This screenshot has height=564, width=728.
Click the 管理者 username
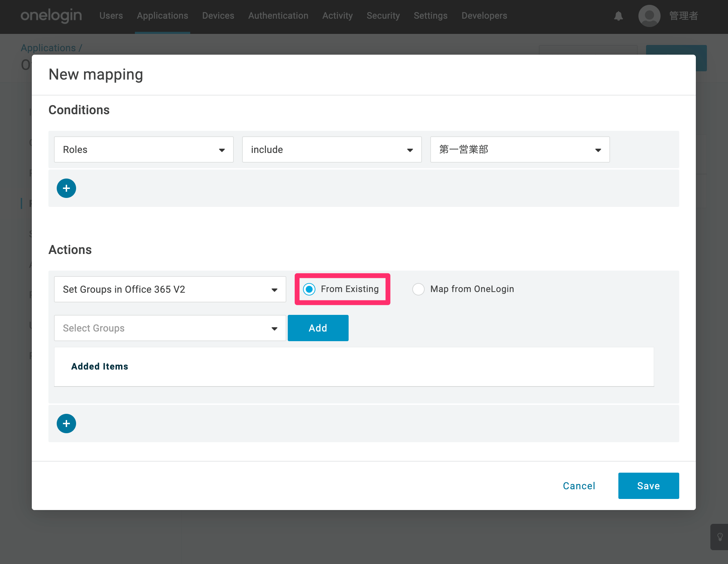point(684,16)
